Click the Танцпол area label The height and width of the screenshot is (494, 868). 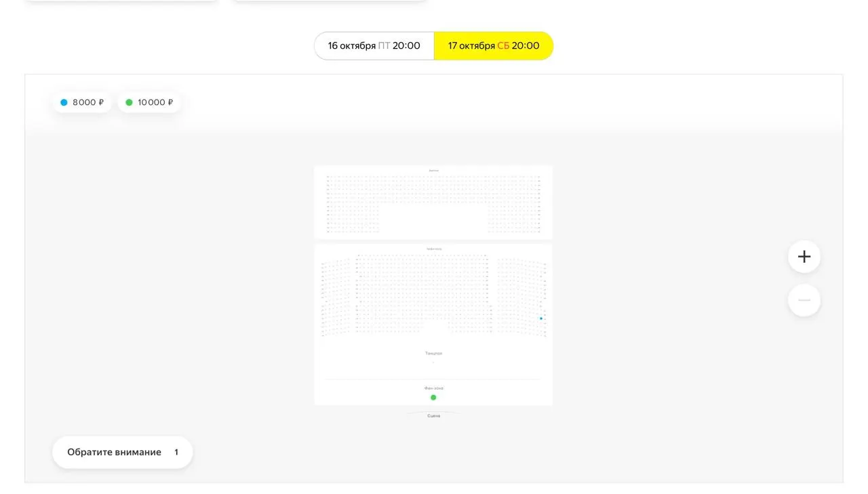[x=433, y=353]
